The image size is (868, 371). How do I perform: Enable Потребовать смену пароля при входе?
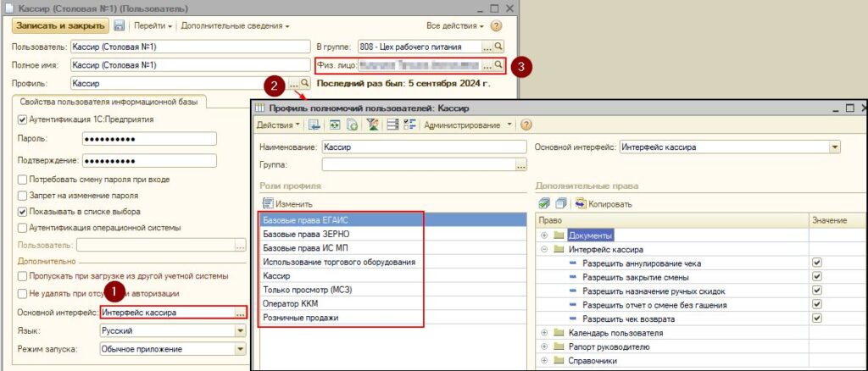coord(22,180)
